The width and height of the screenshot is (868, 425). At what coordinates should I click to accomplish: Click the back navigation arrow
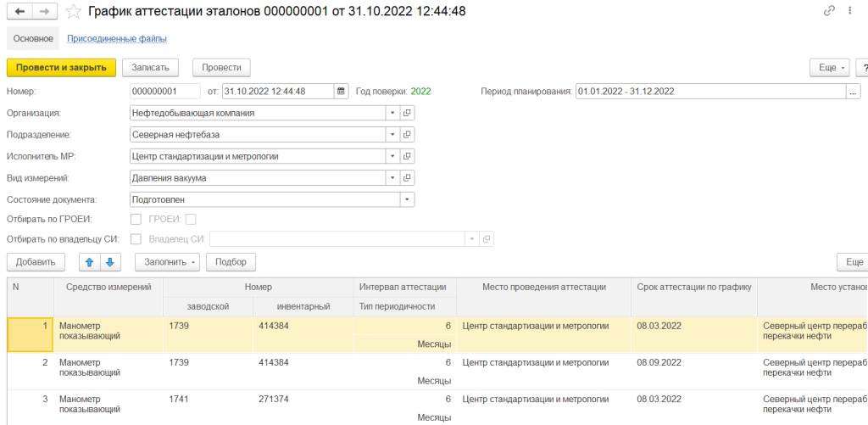(20, 12)
